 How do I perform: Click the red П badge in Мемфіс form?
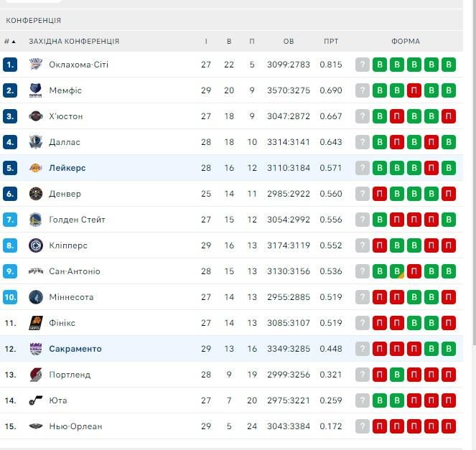pos(414,90)
